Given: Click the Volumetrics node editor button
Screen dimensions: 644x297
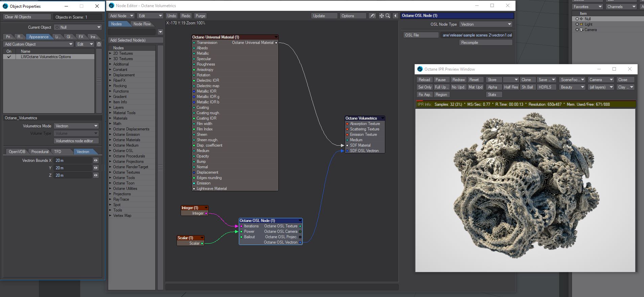Looking at the screenshot, I should click(x=76, y=141).
